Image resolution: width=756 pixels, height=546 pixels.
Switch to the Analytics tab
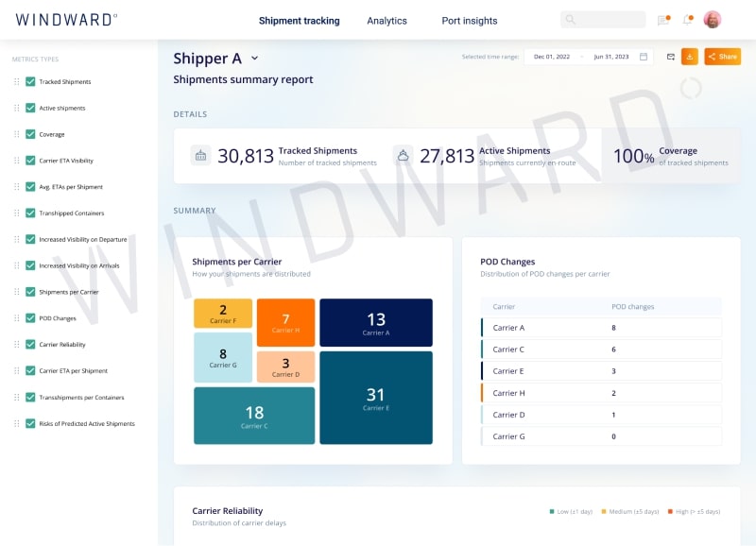(387, 21)
